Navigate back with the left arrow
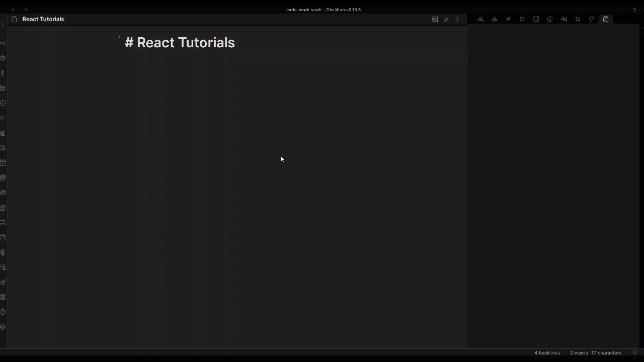This screenshot has height=362, width=644. [x=14, y=10]
